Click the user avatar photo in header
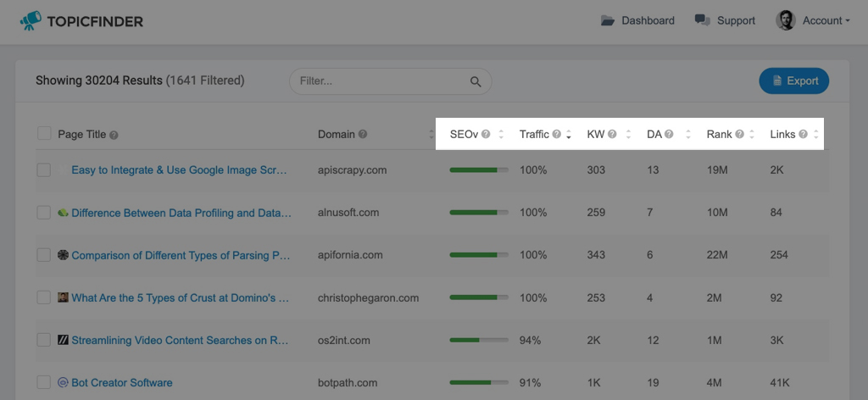Image resolution: width=868 pixels, height=400 pixels. click(x=786, y=20)
